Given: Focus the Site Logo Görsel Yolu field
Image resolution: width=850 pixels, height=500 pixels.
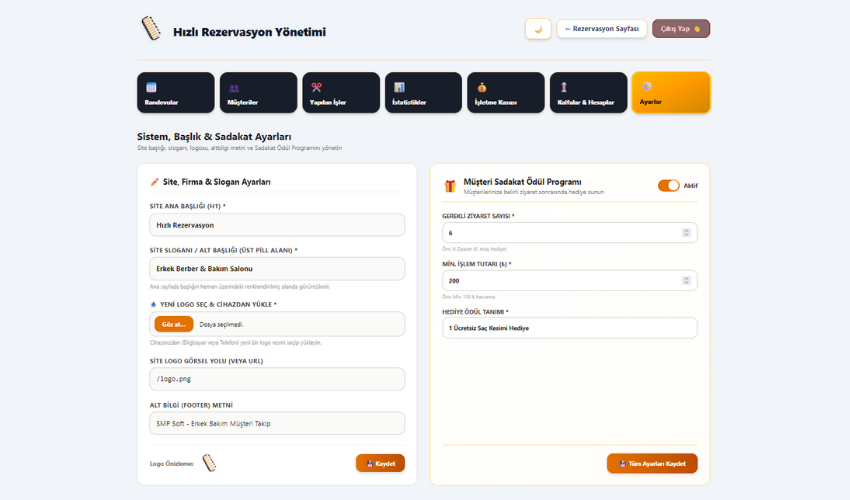Looking at the screenshot, I should [x=277, y=379].
